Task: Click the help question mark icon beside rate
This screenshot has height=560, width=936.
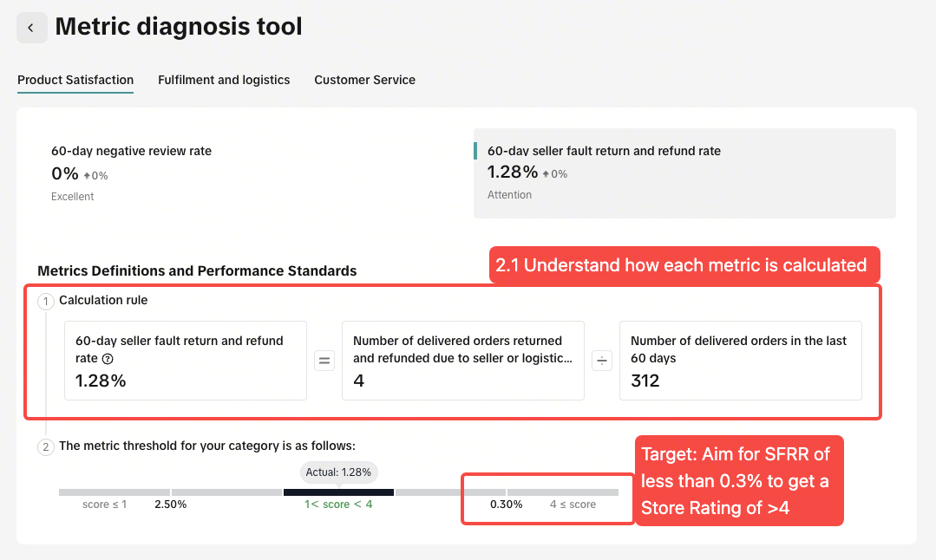Action: click(108, 359)
